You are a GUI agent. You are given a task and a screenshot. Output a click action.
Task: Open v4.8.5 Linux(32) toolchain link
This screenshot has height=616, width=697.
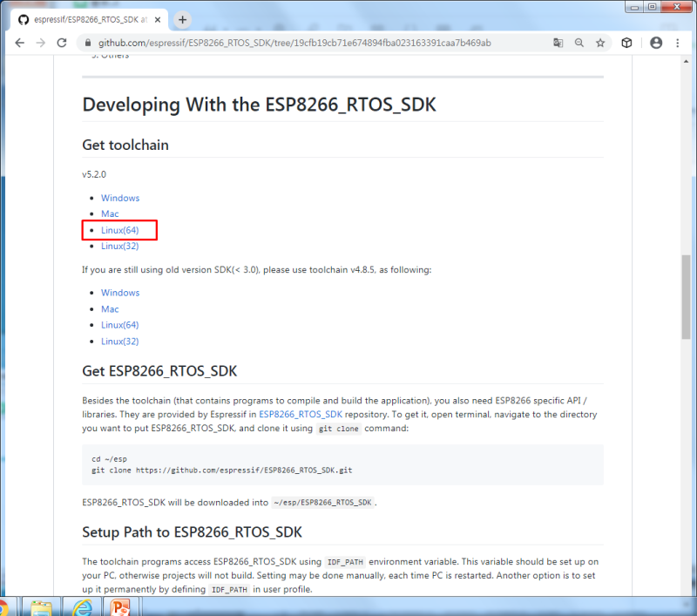(x=119, y=342)
